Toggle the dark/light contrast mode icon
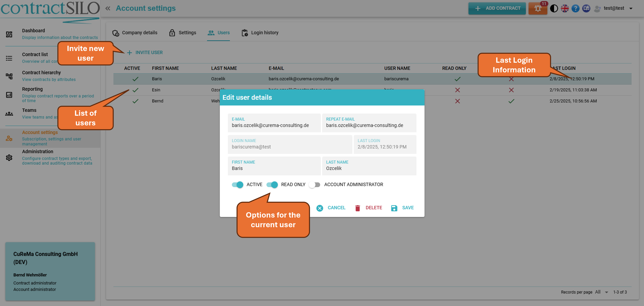 pyautogui.click(x=554, y=8)
